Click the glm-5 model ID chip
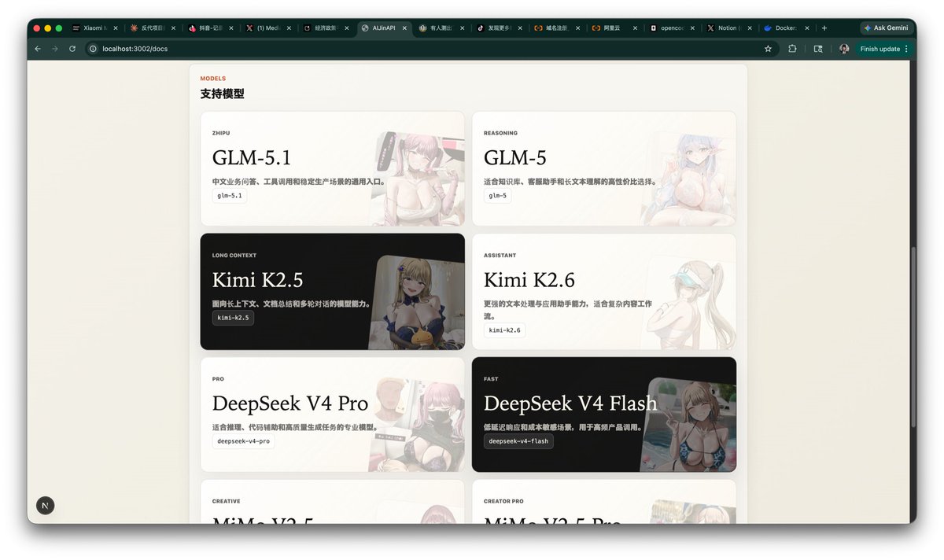The height and width of the screenshot is (560, 944). point(498,195)
